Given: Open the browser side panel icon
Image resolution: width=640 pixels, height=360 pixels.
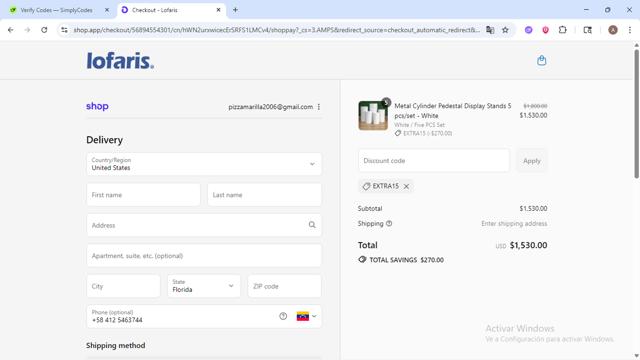Looking at the screenshot, I should [x=587, y=30].
